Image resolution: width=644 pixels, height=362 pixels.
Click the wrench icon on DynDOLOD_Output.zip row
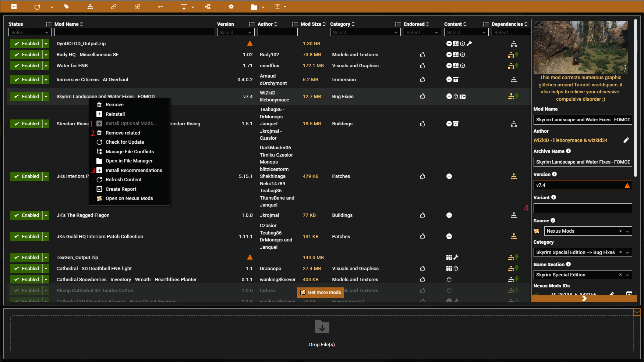(x=469, y=43)
